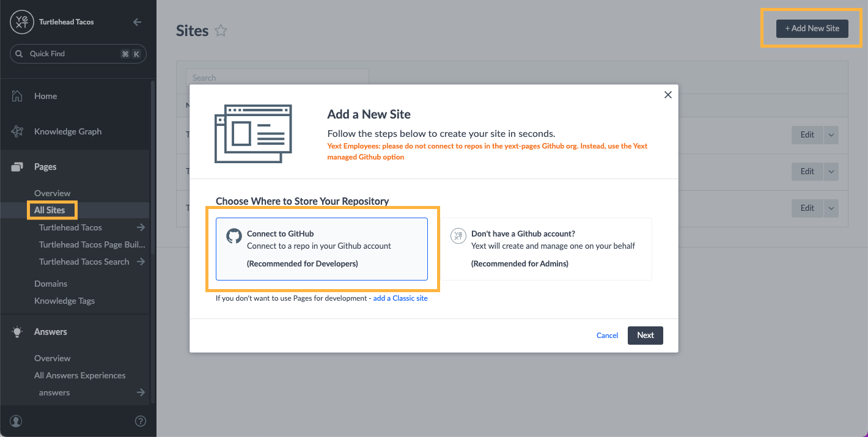Click the Pages stacked icon
Image resolution: width=868 pixels, height=437 pixels.
17,167
